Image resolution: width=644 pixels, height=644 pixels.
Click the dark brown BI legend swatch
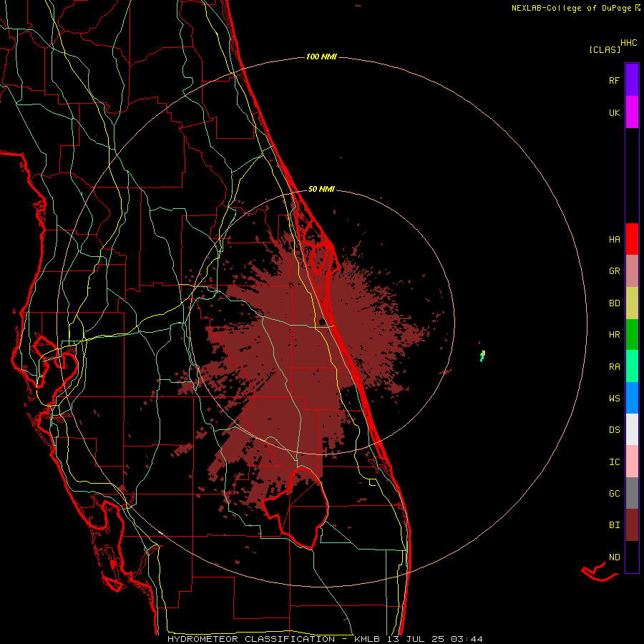632,525
